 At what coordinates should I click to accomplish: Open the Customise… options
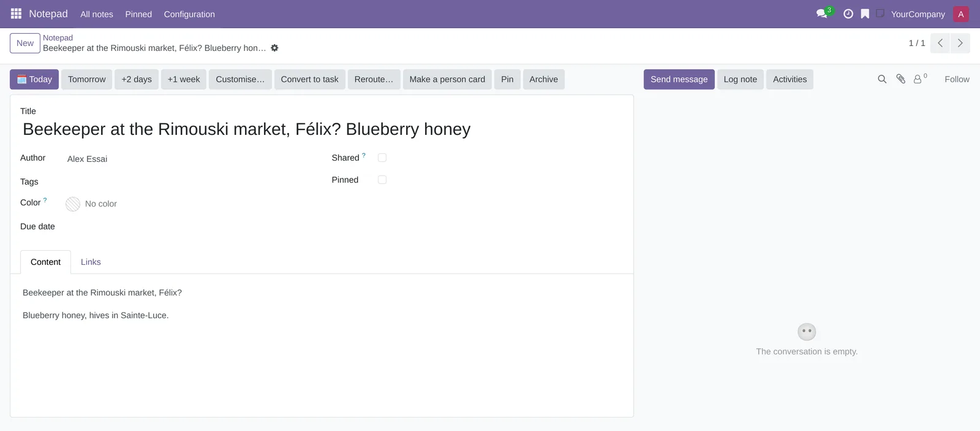click(240, 79)
